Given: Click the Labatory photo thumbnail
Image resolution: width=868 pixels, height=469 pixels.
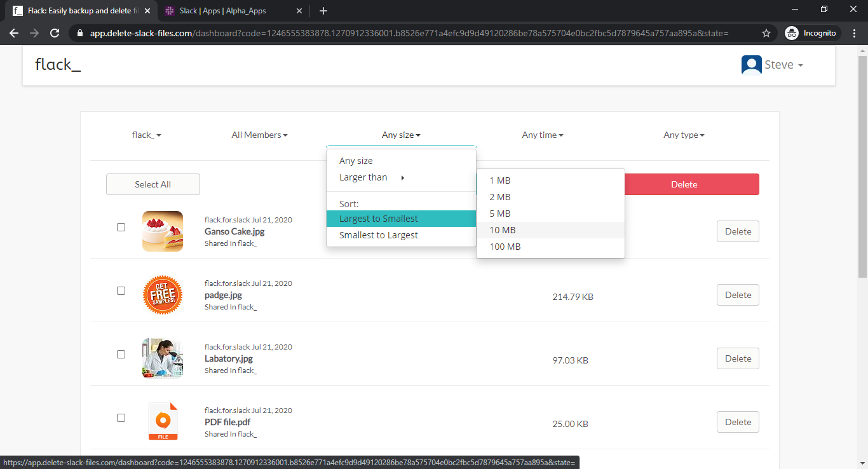Looking at the screenshot, I should (x=163, y=358).
